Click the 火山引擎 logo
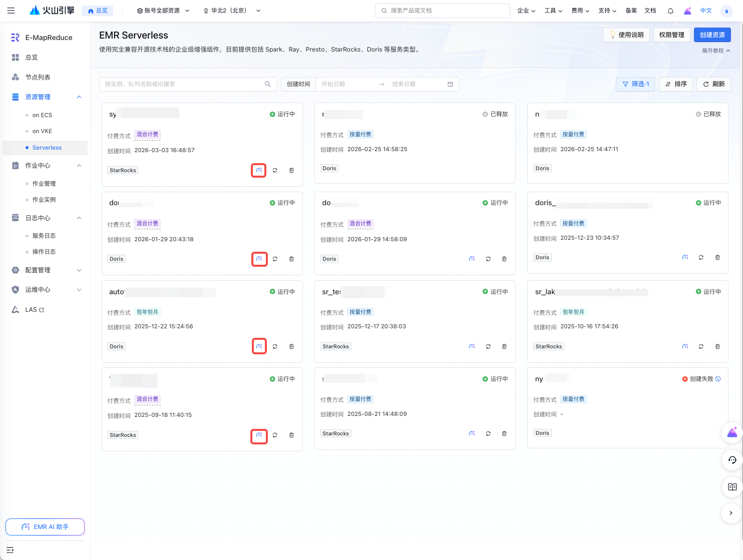The width and height of the screenshot is (743, 560). coord(52,11)
